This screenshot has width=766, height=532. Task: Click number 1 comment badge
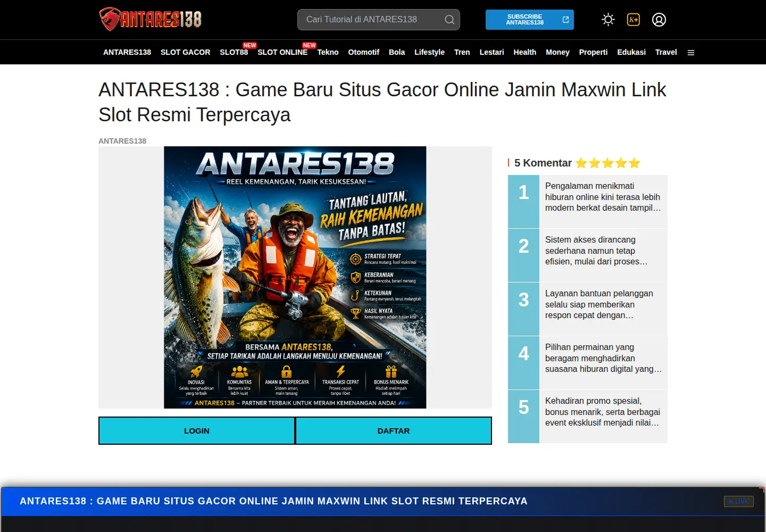point(524,202)
